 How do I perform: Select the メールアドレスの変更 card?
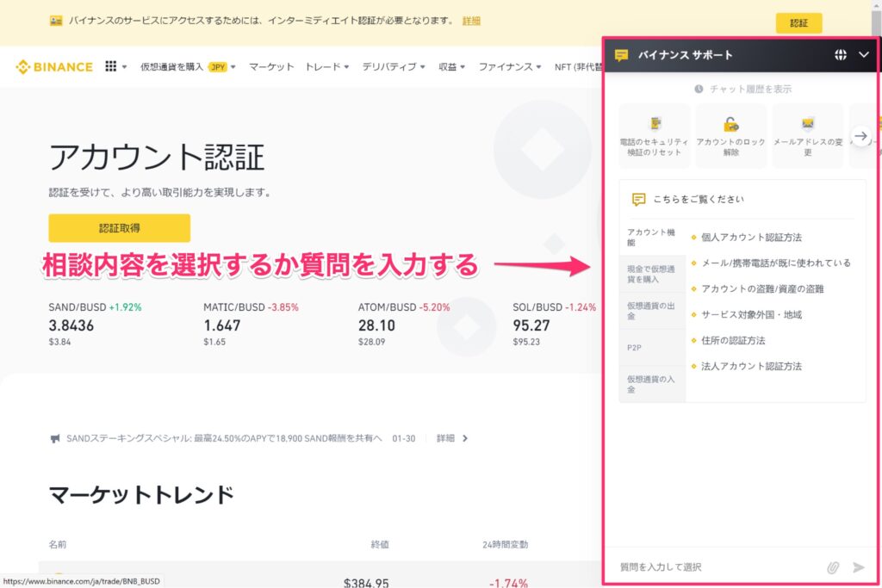pyautogui.click(x=808, y=135)
